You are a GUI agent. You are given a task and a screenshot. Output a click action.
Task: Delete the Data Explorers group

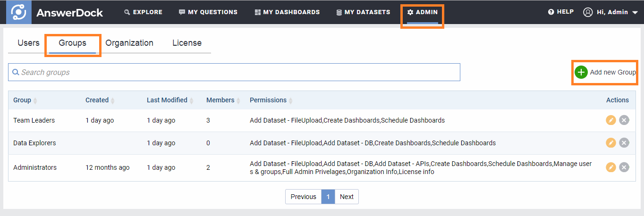point(624,143)
